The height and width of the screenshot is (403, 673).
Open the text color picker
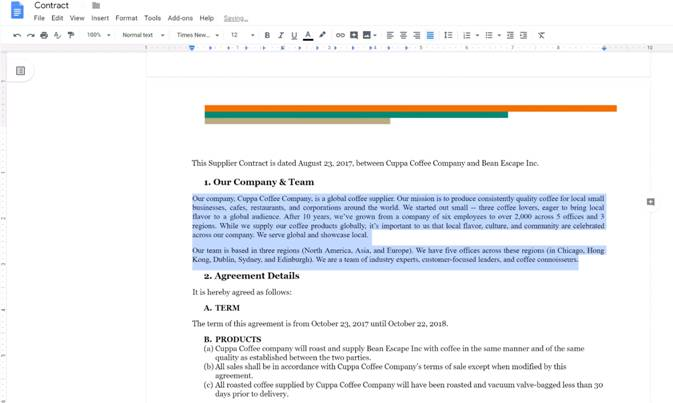(x=308, y=35)
